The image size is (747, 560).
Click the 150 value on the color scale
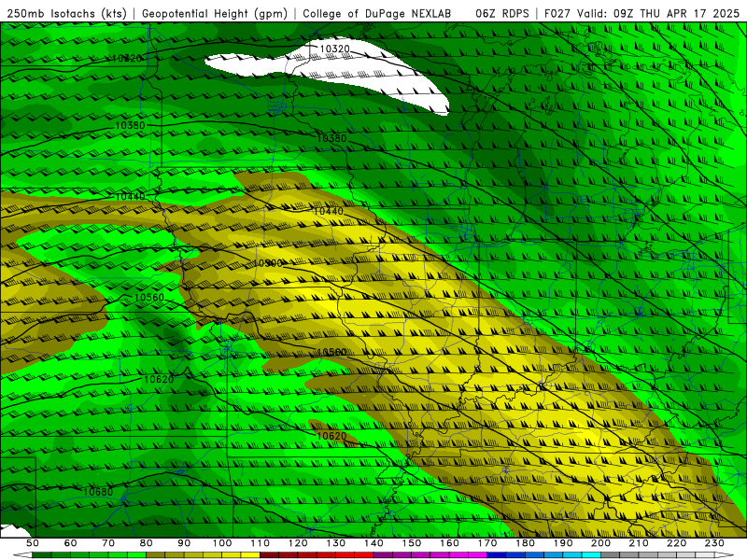412,543
